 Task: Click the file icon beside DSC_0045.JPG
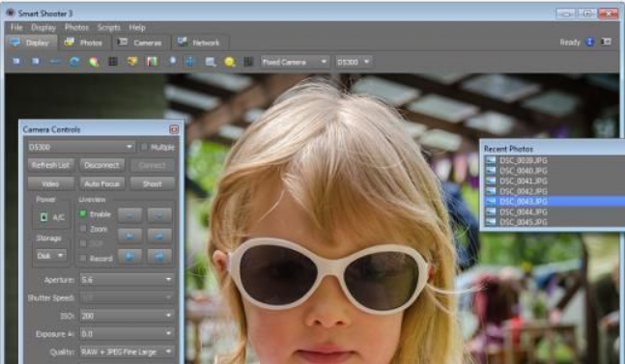point(491,222)
